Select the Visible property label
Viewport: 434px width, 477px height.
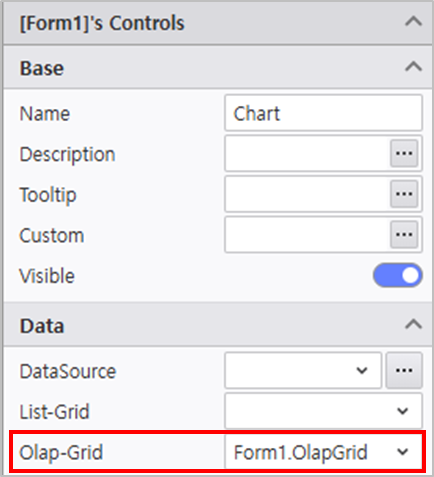coord(47,276)
